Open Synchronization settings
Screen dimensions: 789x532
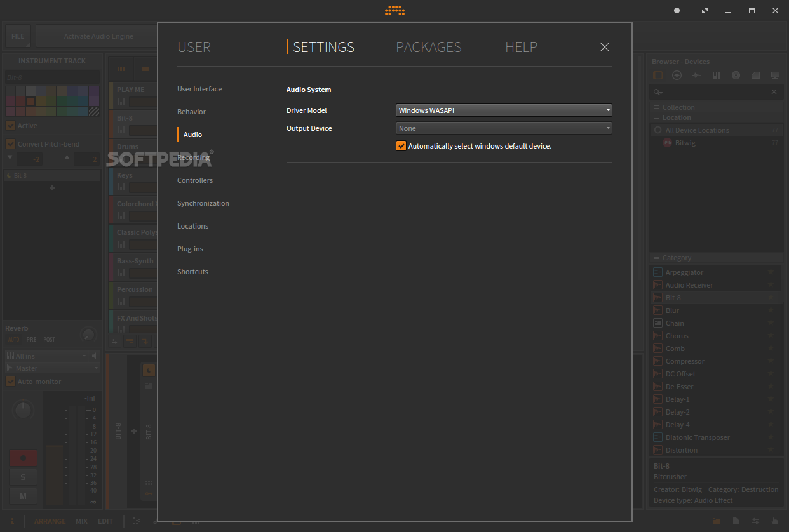[203, 203]
